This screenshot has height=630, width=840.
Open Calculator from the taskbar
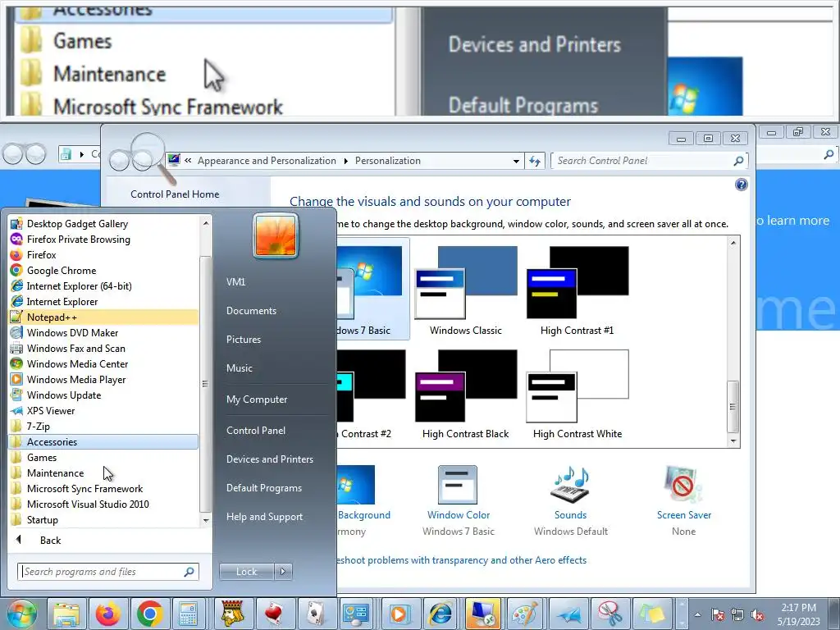coord(188,614)
